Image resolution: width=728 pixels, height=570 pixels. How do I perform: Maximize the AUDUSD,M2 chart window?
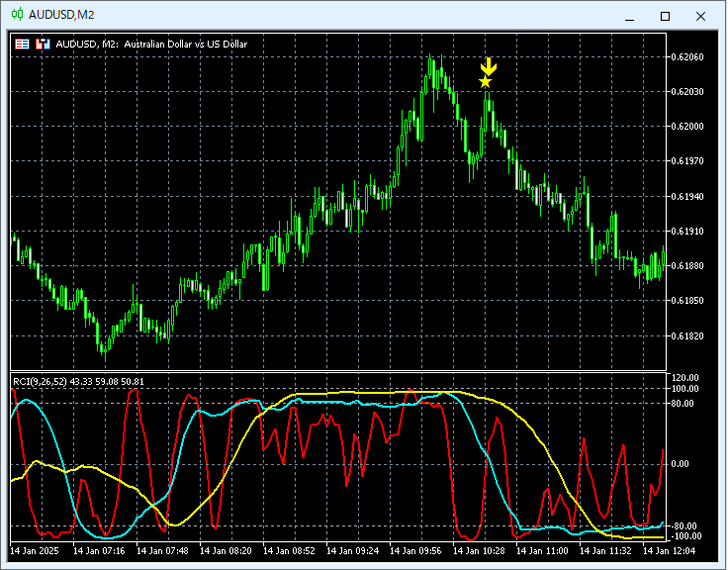[x=665, y=17]
